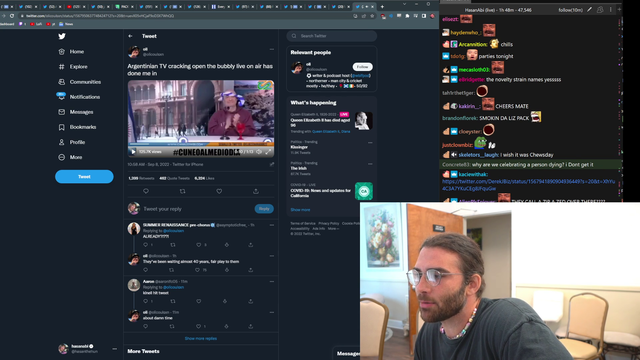The width and height of the screenshot is (640, 360).
Task: Bookmark page with star icon
Action: [x=372, y=16]
